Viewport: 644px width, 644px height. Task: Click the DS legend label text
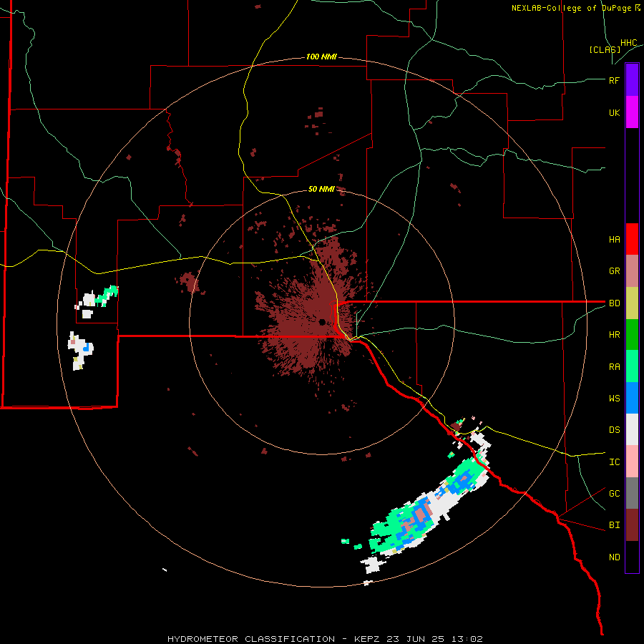(614, 430)
